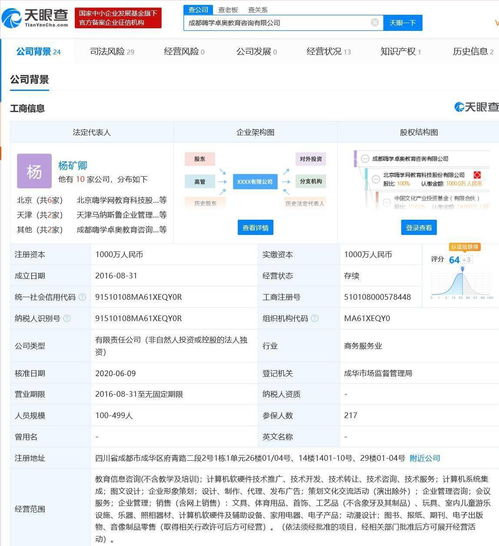The image size is (499, 546).
Task: Click the 100-499人 staff size value
Action: pos(114,415)
